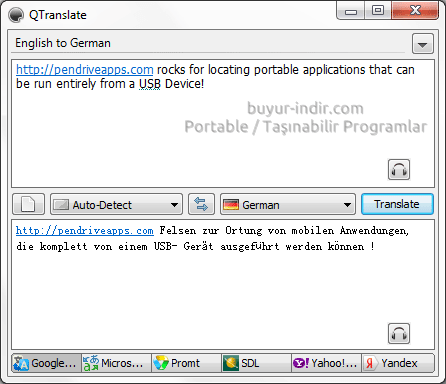The image size is (446, 384).
Task: Expand the Auto-Detect source language dropdown
Action: click(116, 204)
